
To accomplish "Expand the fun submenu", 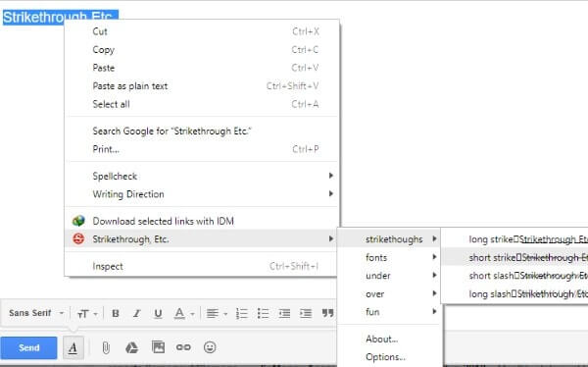I will [389, 312].
